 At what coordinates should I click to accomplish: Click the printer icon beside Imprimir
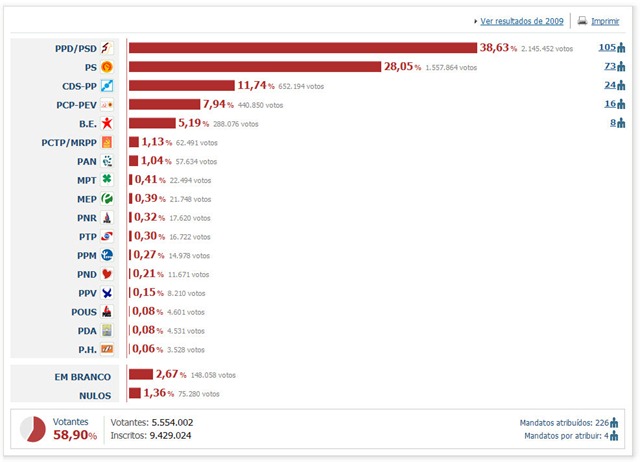(x=582, y=20)
